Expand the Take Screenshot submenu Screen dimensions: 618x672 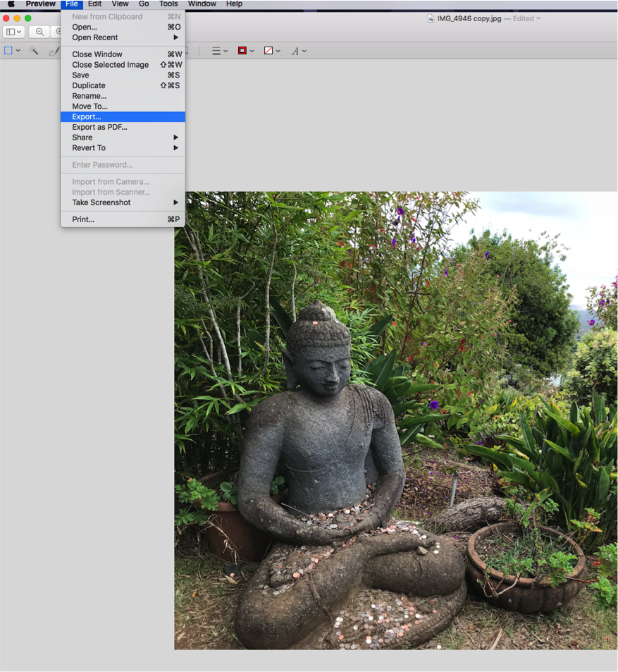101,202
